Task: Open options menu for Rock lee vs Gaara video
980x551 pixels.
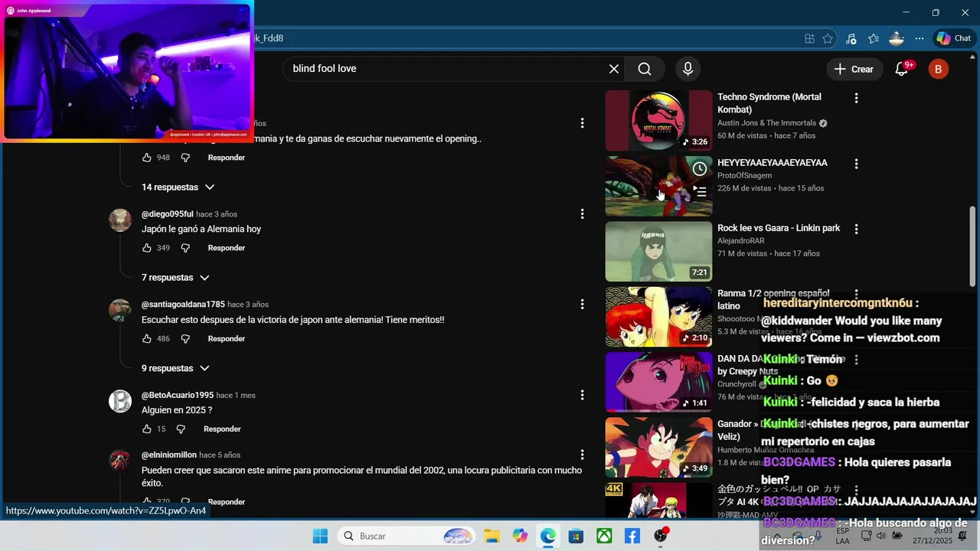Action: click(856, 228)
